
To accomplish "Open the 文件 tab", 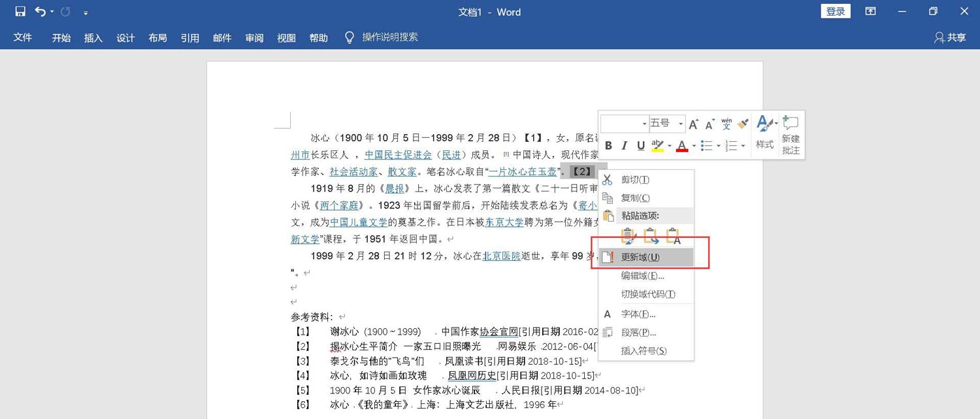I will (x=23, y=38).
